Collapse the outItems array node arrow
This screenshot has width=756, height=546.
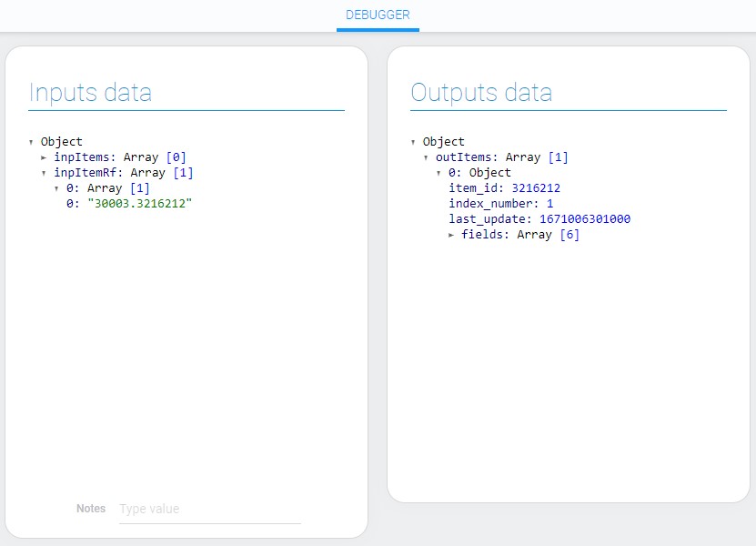[x=426, y=157]
